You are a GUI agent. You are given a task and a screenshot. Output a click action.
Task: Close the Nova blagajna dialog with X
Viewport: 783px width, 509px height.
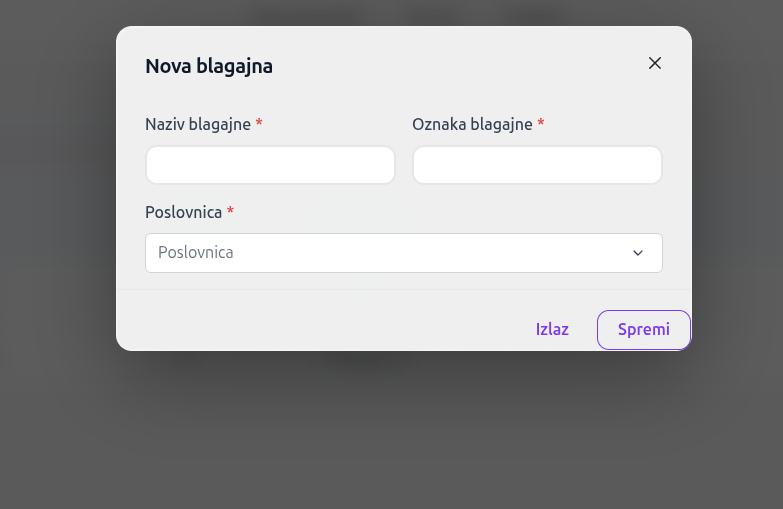tap(655, 63)
